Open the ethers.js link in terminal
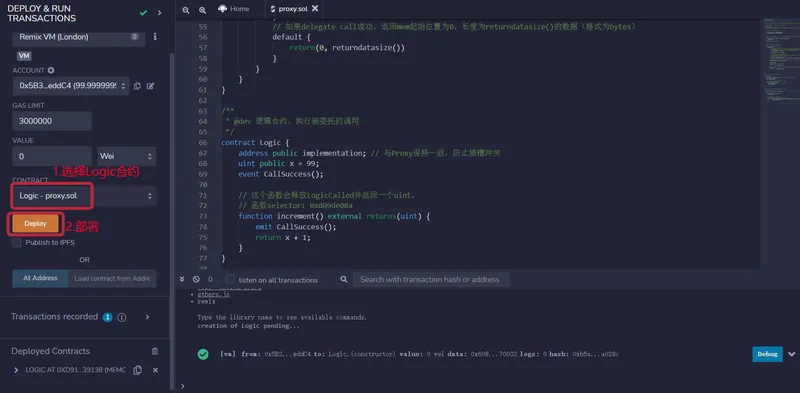Screen dimensions: 800x393 213,295
